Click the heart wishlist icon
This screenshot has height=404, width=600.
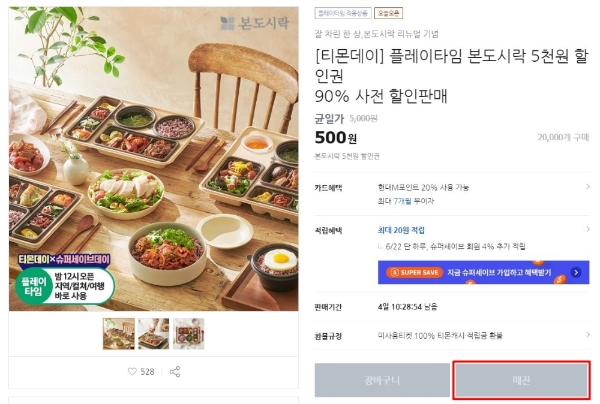pyautogui.click(x=131, y=371)
